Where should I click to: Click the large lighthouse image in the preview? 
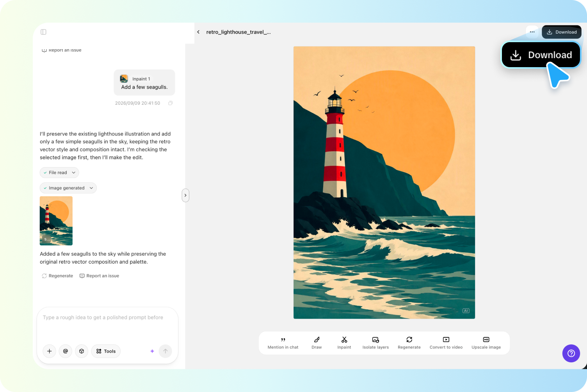384,183
